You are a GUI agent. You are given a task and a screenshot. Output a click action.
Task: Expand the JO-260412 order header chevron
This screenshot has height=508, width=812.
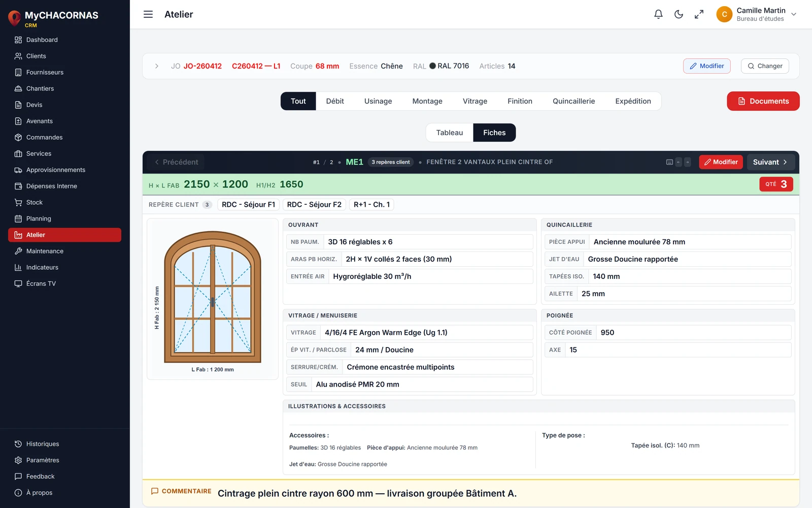tap(157, 66)
